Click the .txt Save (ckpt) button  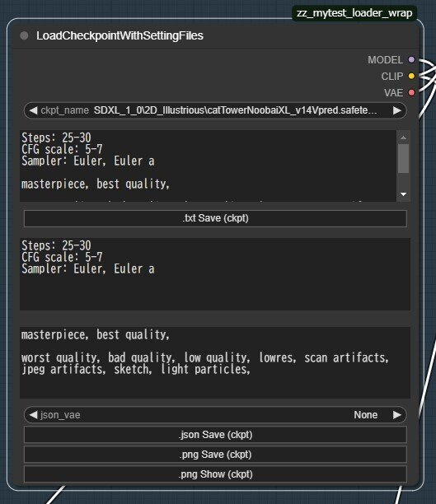coord(215,218)
